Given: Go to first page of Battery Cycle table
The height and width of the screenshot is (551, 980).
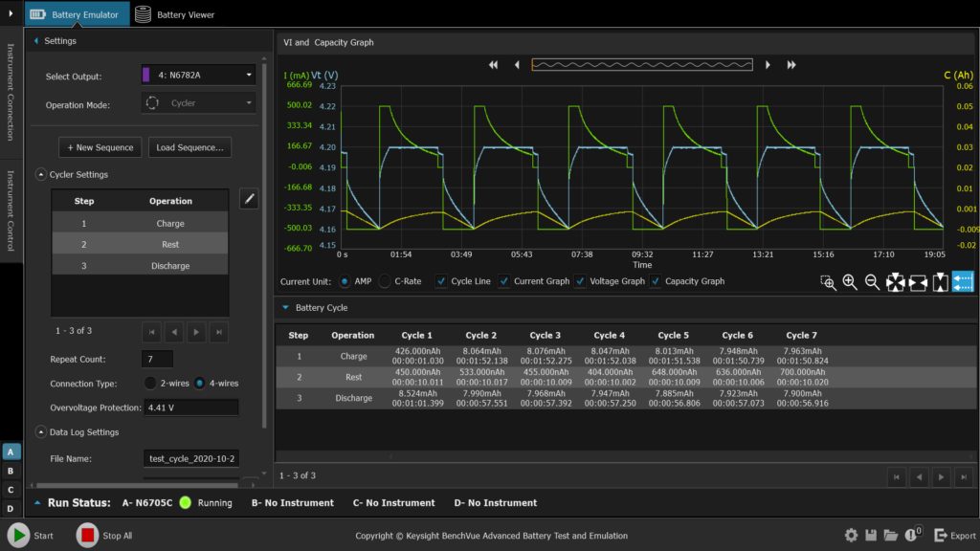Looking at the screenshot, I should (x=896, y=477).
